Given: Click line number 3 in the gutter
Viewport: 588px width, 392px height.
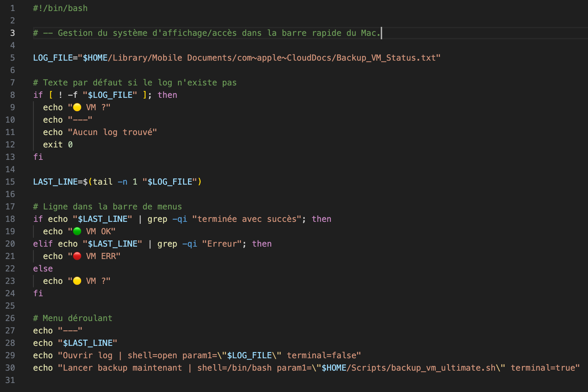Looking at the screenshot, I should click(x=12, y=33).
